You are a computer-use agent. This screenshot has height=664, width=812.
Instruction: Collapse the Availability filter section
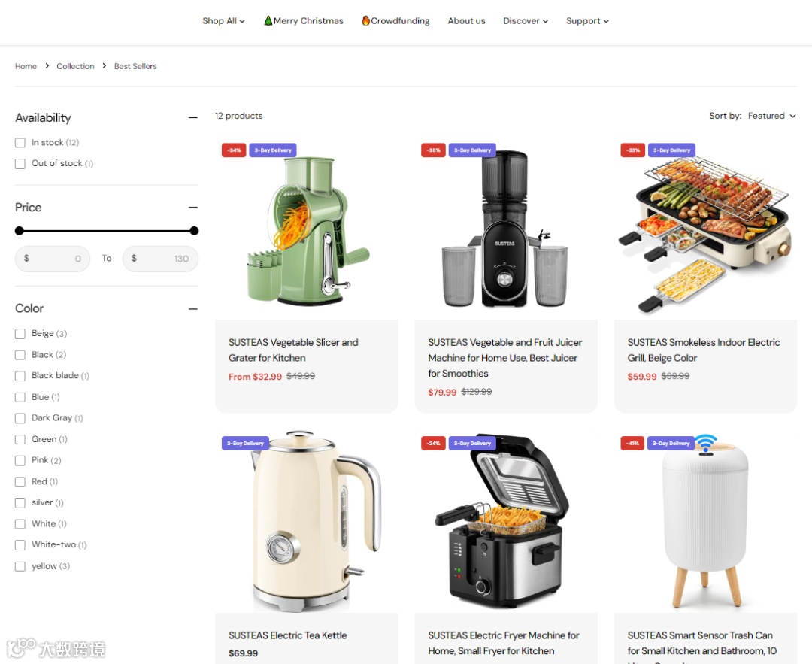[x=193, y=117]
